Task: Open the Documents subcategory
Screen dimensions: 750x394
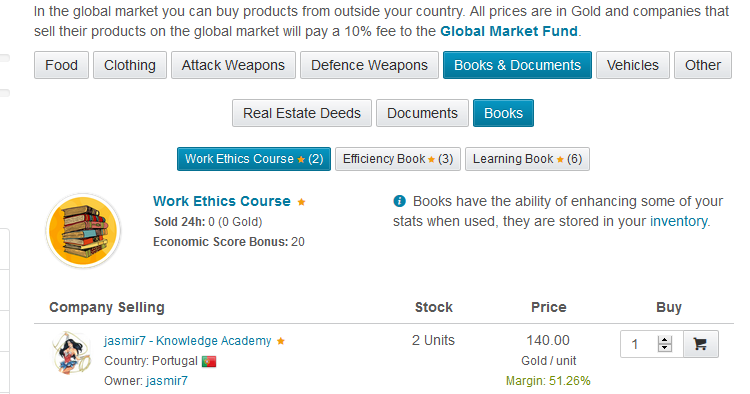Action: [x=422, y=113]
